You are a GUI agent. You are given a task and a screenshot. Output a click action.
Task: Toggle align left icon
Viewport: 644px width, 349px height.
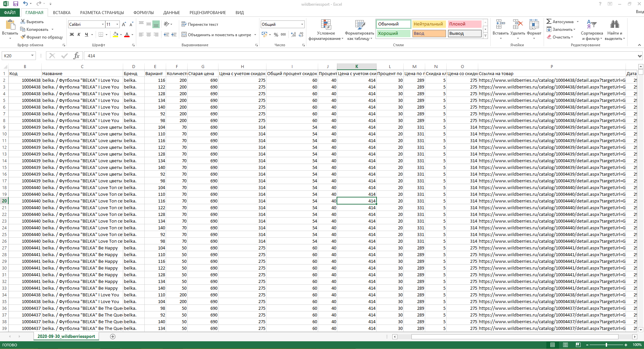[141, 35]
